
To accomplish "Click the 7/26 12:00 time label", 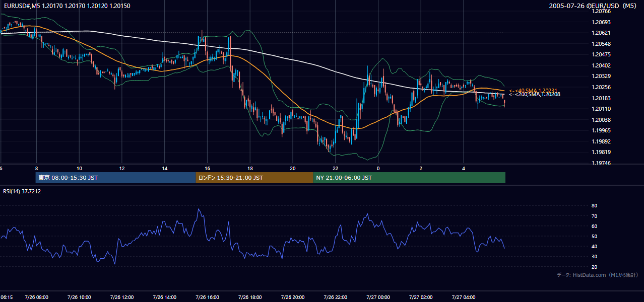I will [122, 297].
